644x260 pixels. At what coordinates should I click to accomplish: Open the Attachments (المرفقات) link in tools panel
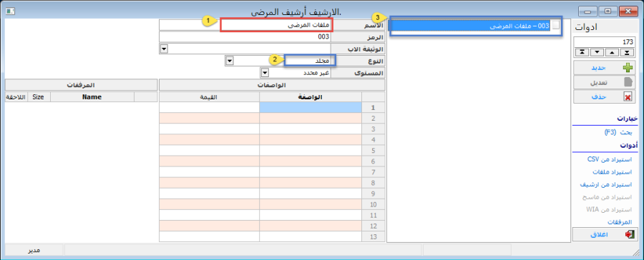(x=620, y=222)
